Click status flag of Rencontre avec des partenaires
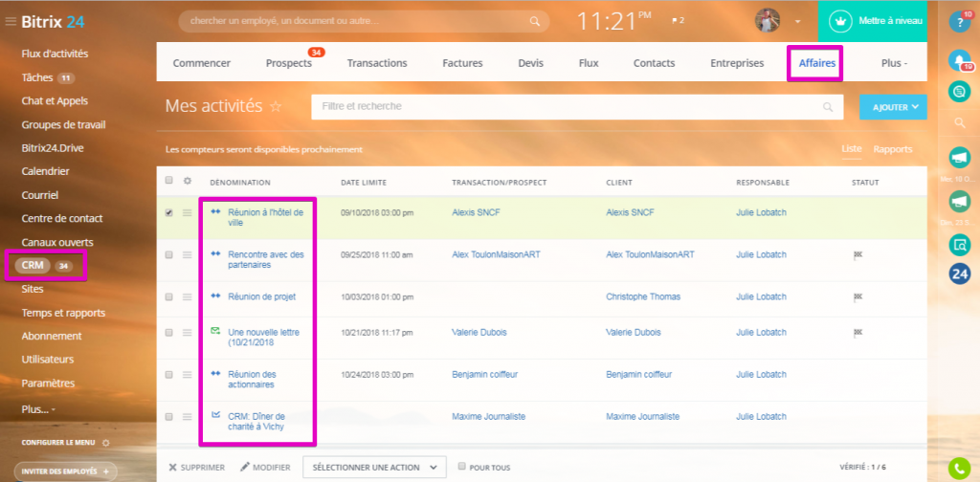The width and height of the screenshot is (980, 482). (857, 254)
